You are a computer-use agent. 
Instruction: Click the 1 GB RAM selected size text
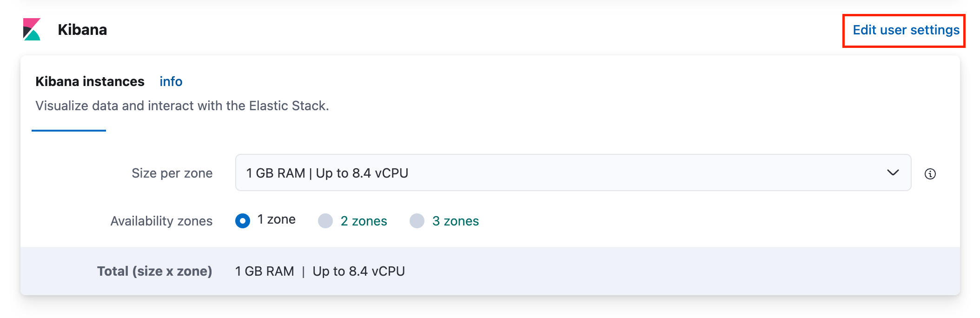coord(327,173)
